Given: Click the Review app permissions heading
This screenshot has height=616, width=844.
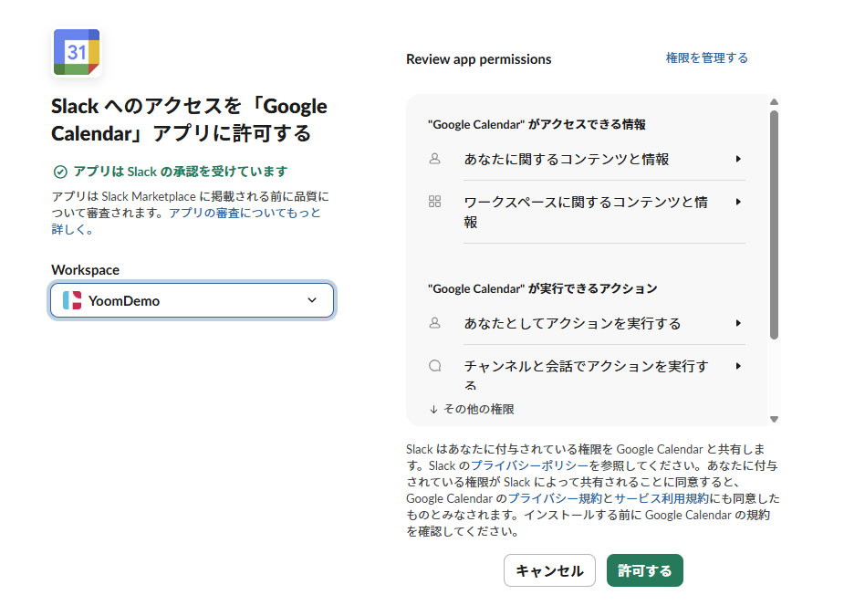Looking at the screenshot, I should click(478, 59).
